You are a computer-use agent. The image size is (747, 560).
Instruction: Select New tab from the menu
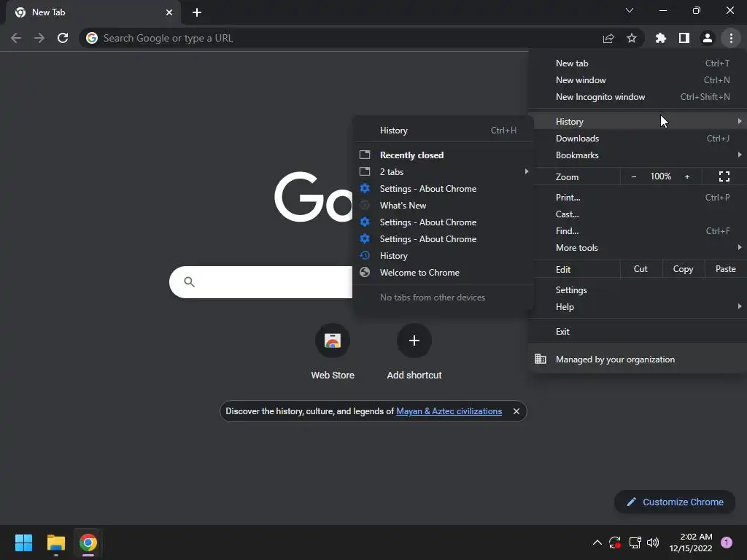tap(638, 63)
